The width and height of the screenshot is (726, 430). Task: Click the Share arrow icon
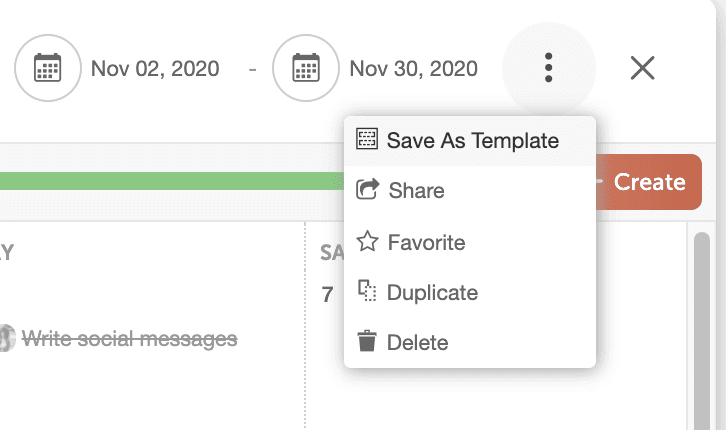point(368,190)
